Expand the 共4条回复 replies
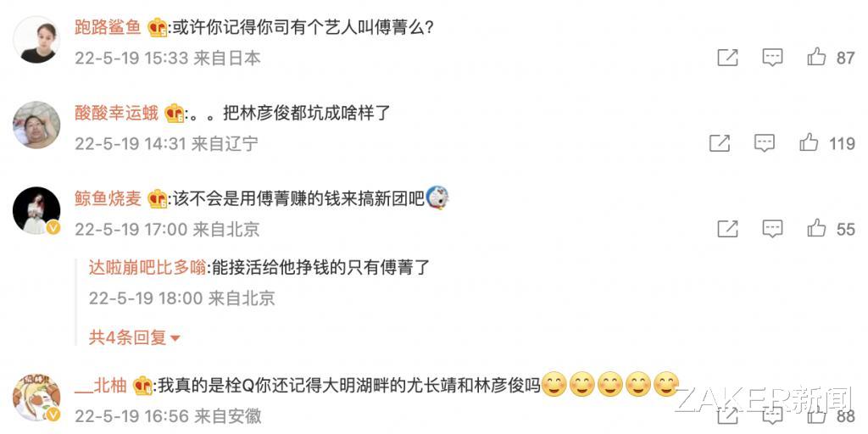The width and height of the screenshot is (868, 434). [135, 337]
